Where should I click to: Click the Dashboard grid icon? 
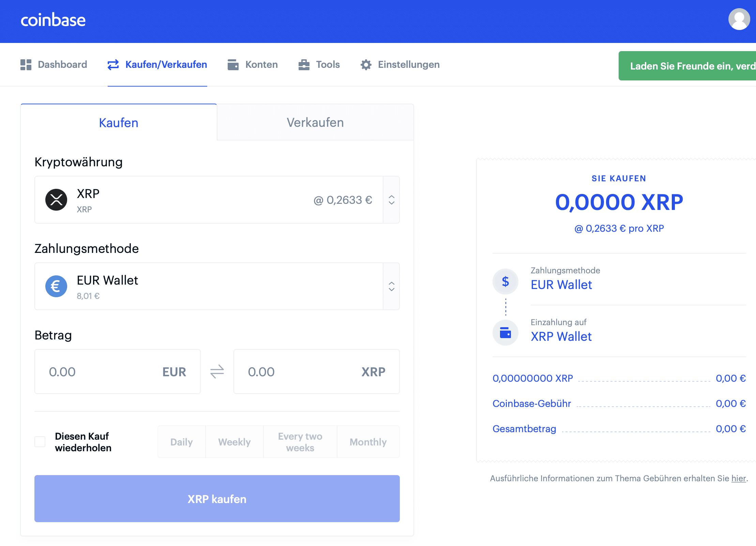click(26, 64)
